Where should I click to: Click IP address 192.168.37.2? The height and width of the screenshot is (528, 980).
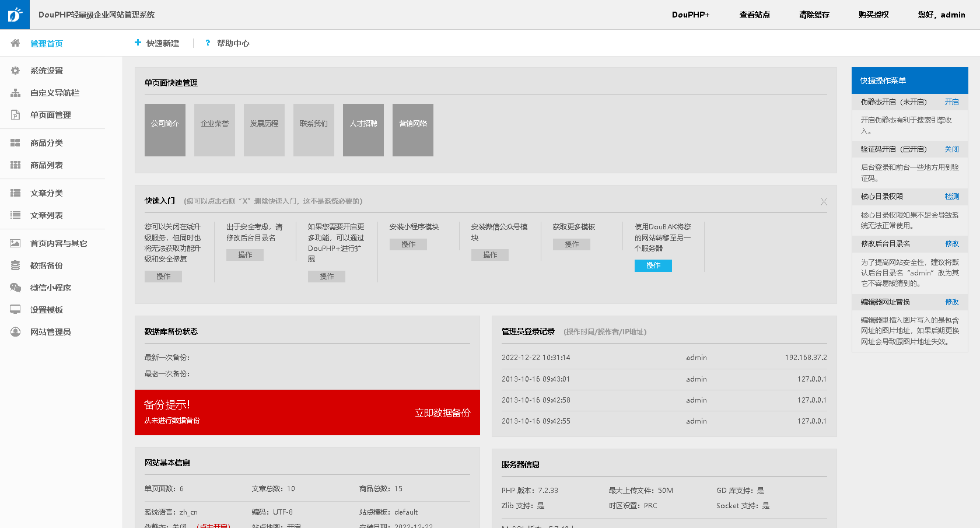click(806, 358)
